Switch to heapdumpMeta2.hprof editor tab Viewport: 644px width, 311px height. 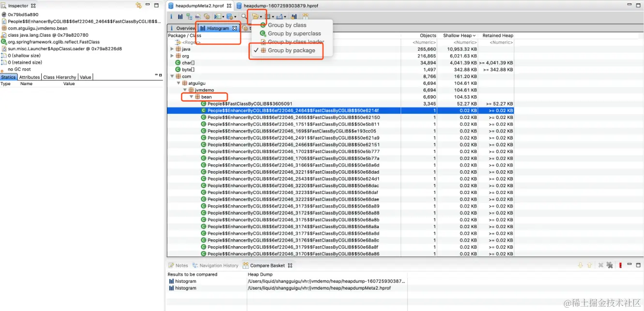tap(199, 5)
